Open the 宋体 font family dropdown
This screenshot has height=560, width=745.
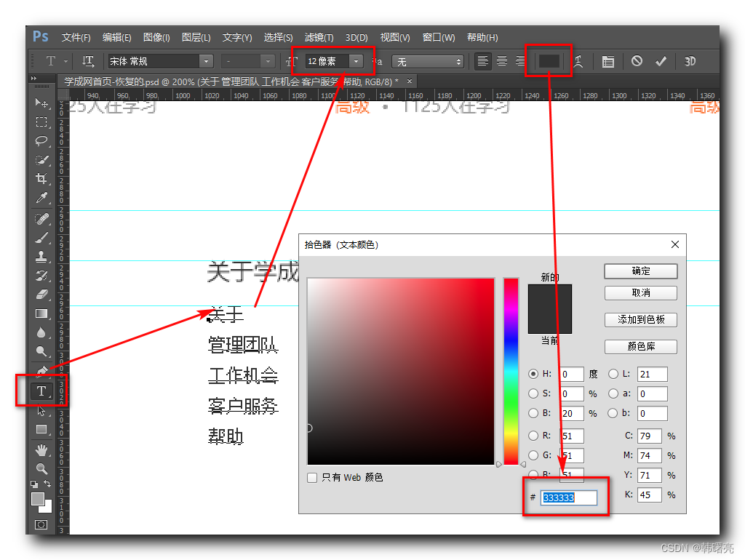pos(205,61)
